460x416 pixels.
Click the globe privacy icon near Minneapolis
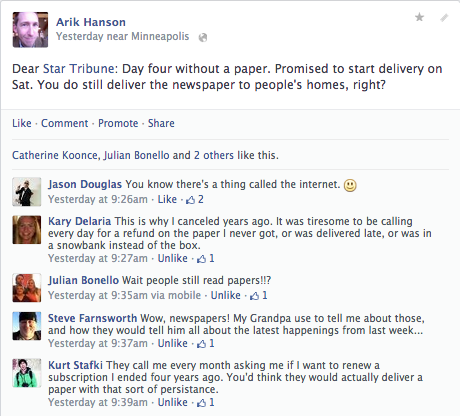203,37
